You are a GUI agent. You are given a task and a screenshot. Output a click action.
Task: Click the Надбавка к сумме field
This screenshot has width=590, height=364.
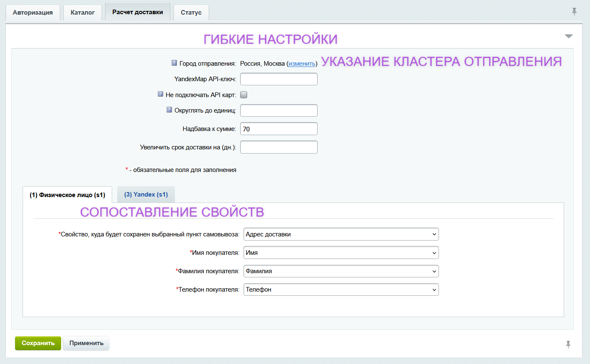(279, 129)
